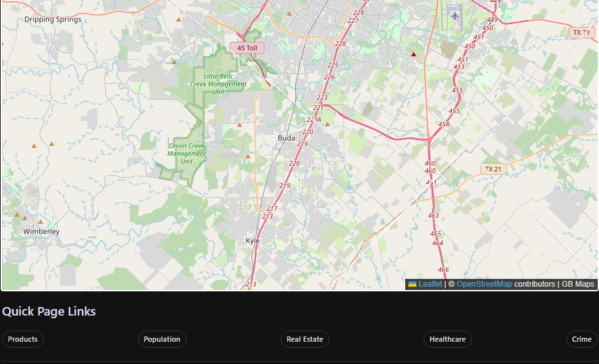Click the Quick Page Links heading

[x=49, y=312]
